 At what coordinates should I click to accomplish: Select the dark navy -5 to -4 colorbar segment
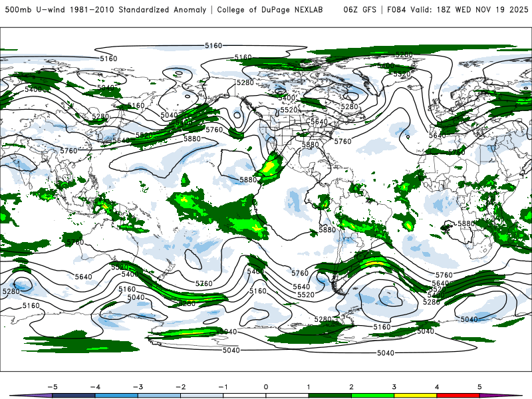[x=74, y=396]
